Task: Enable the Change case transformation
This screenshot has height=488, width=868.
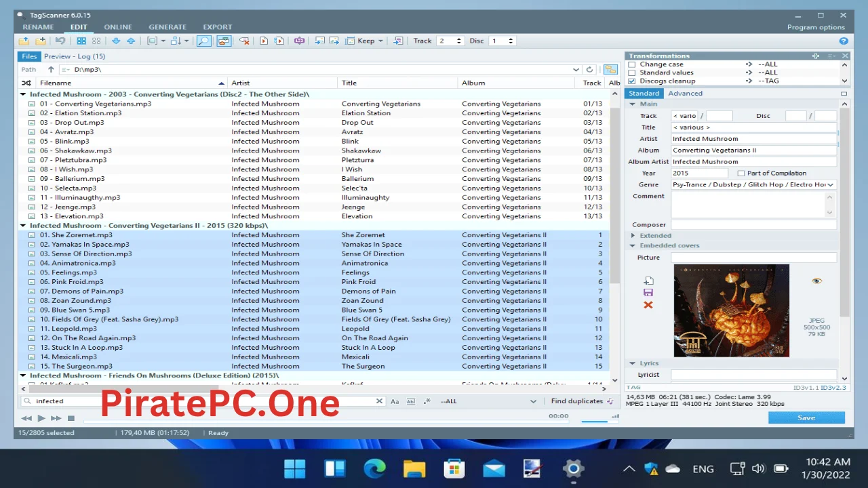Action: coord(632,64)
